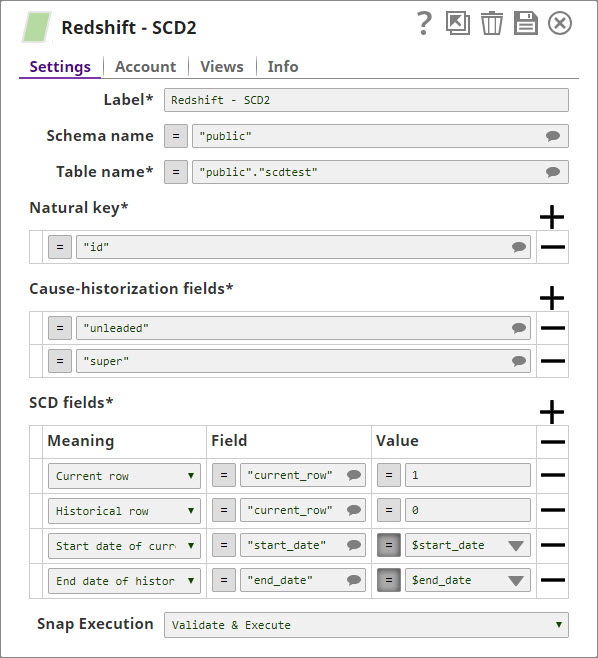Viewport: 598px width, 658px height.
Task: Open End date of historical meaning dropdown
Action: (124, 581)
